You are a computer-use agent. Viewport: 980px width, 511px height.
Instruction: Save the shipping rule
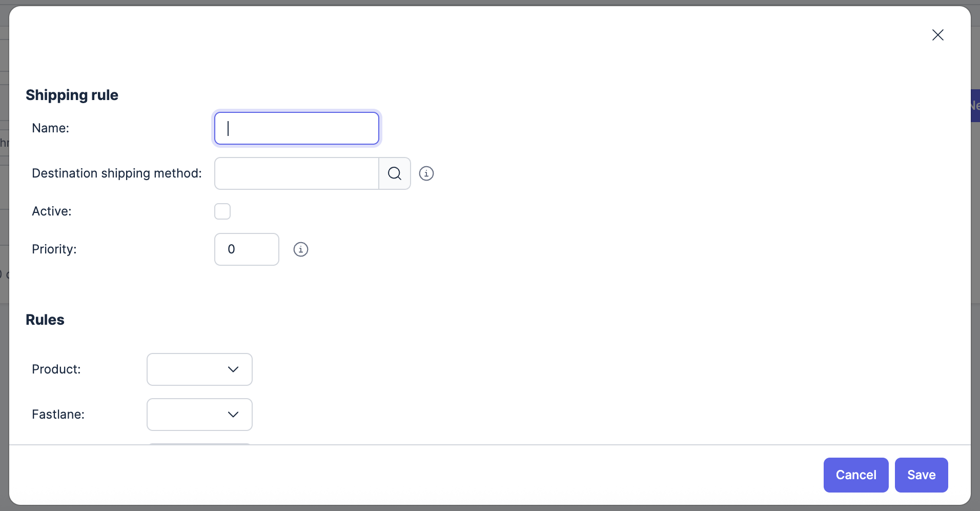point(921,475)
